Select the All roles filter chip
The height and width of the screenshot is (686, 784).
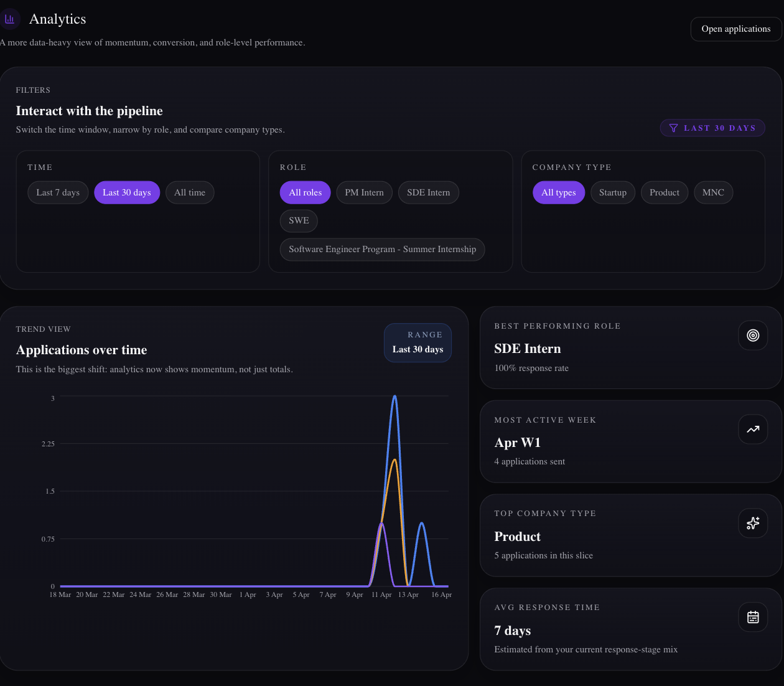[306, 192]
